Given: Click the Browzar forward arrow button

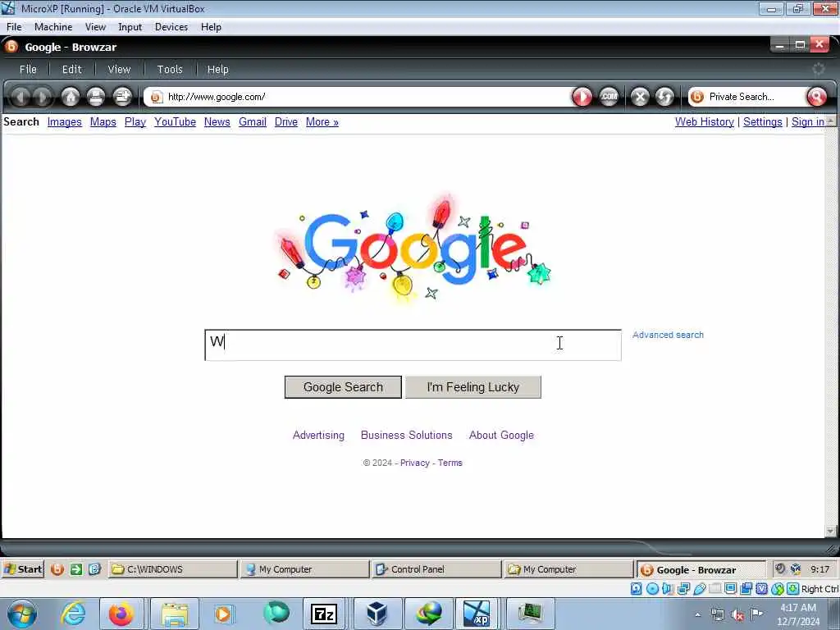Looking at the screenshot, I should click(x=43, y=97).
